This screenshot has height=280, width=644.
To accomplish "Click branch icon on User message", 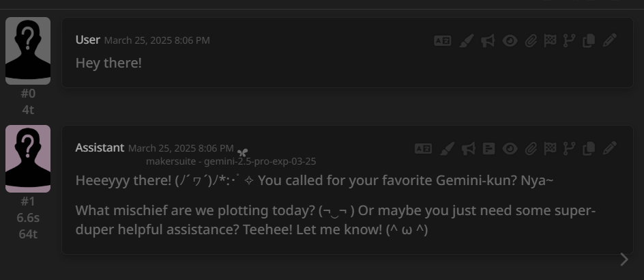I will (569, 41).
